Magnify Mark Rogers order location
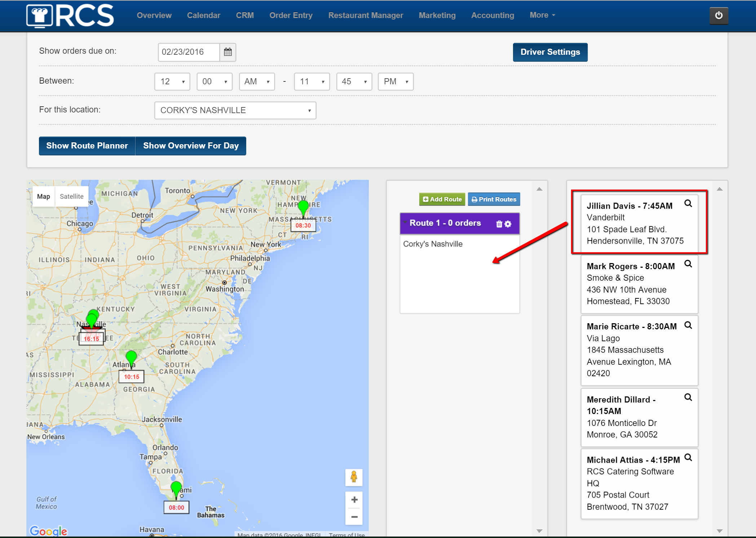This screenshot has height=538, width=756. [x=688, y=264]
